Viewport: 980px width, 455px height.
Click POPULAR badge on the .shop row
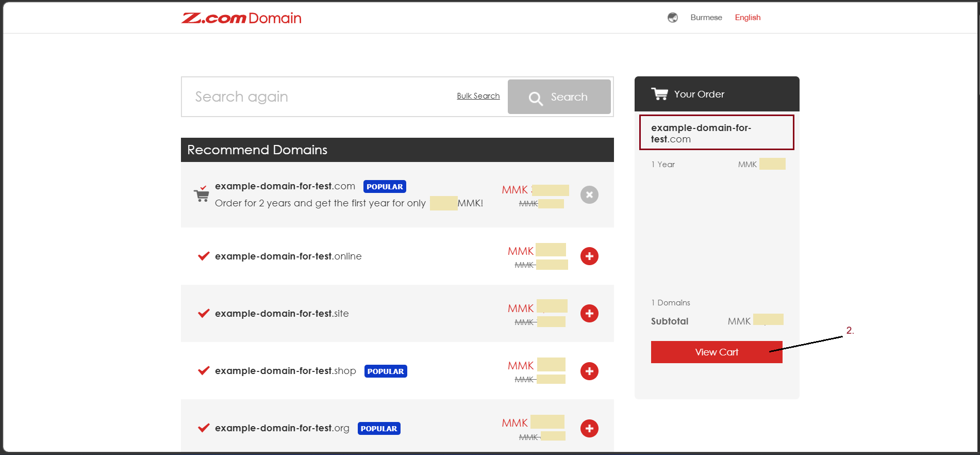tap(386, 371)
